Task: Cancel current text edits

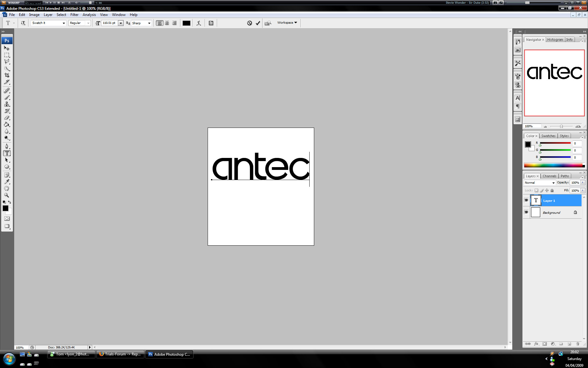Action: pyautogui.click(x=250, y=23)
